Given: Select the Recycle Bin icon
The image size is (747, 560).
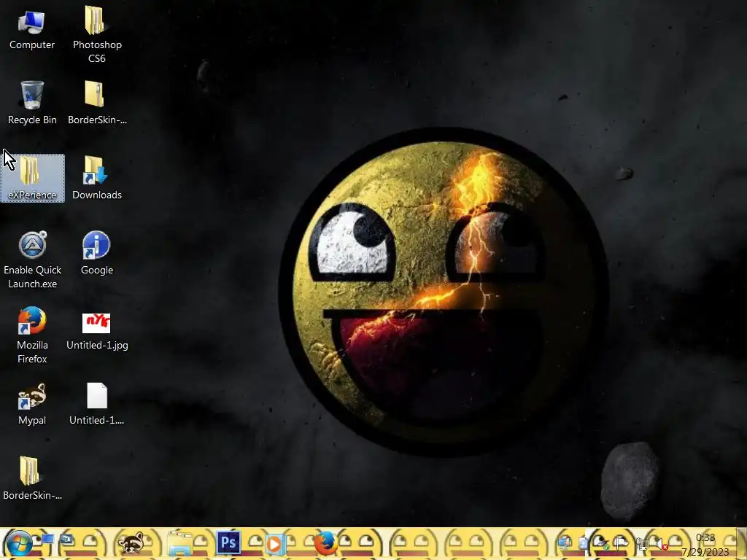Looking at the screenshot, I should pyautogui.click(x=32, y=103).
